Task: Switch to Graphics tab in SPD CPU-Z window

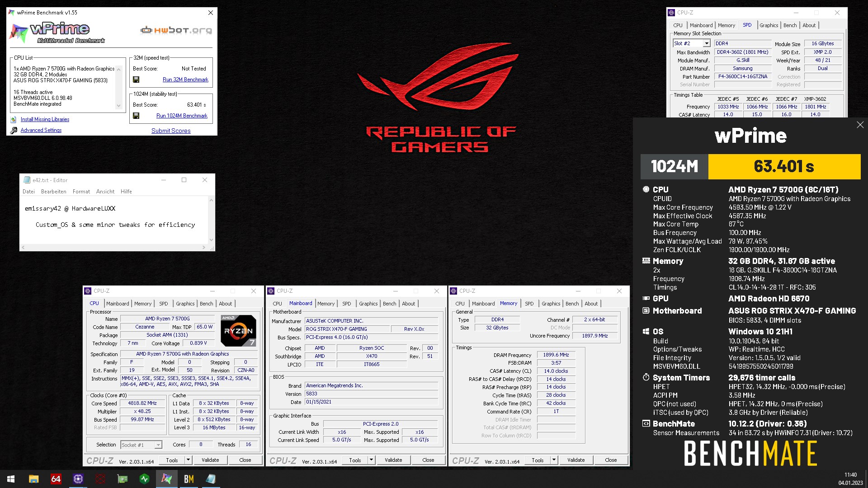Action: (x=769, y=25)
